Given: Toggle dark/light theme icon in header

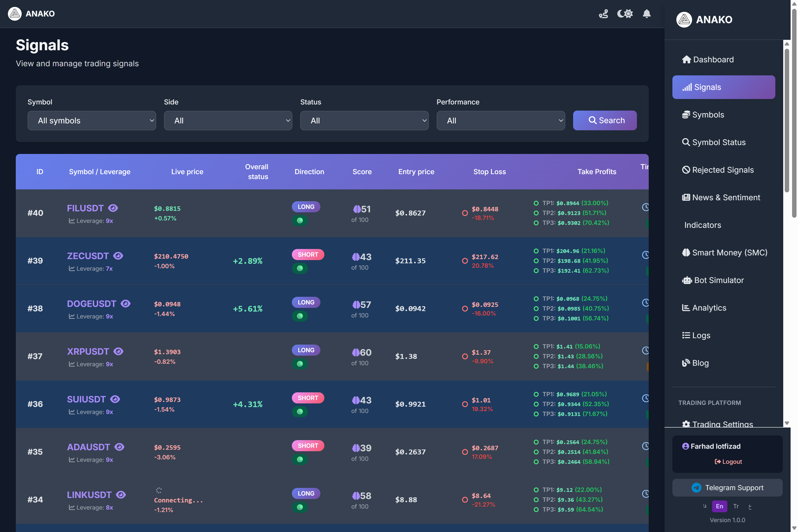Looking at the screenshot, I should 625,14.
